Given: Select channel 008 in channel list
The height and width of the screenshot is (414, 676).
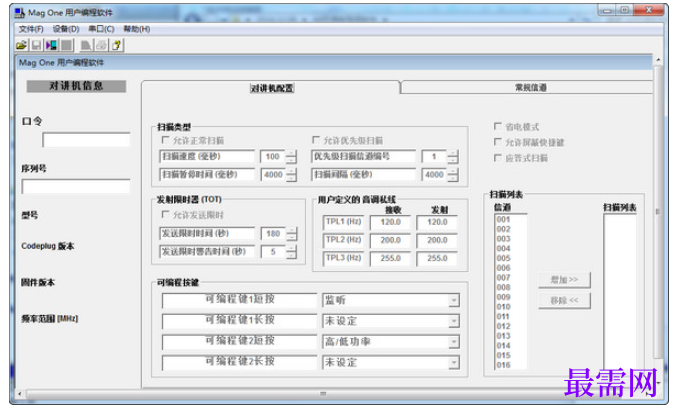Looking at the screenshot, I should pos(503,287).
